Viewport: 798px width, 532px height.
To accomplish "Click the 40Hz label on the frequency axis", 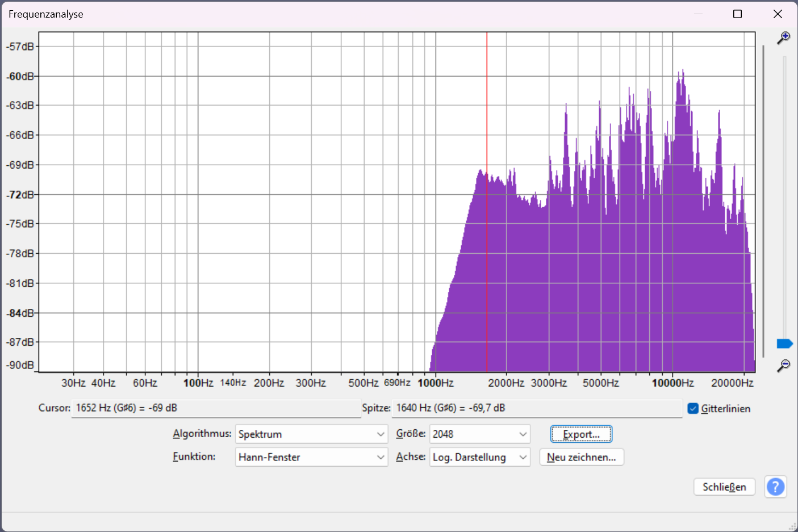I will 103,383.
